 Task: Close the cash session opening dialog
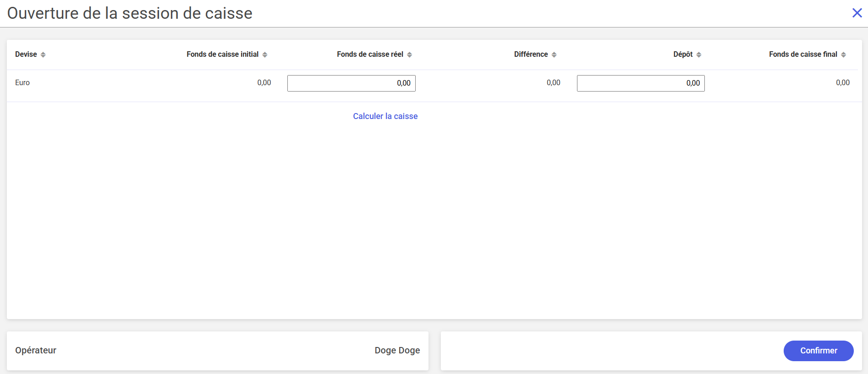click(857, 13)
